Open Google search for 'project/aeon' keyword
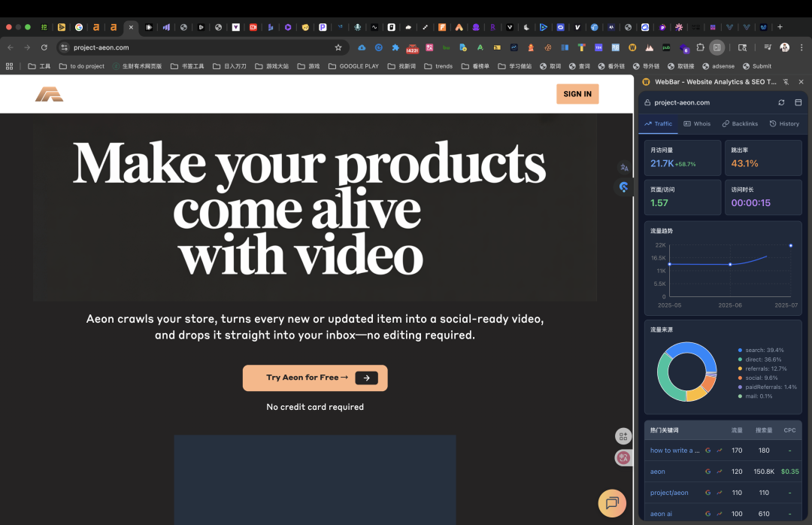This screenshot has width=812, height=525. [x=708, y=493]
